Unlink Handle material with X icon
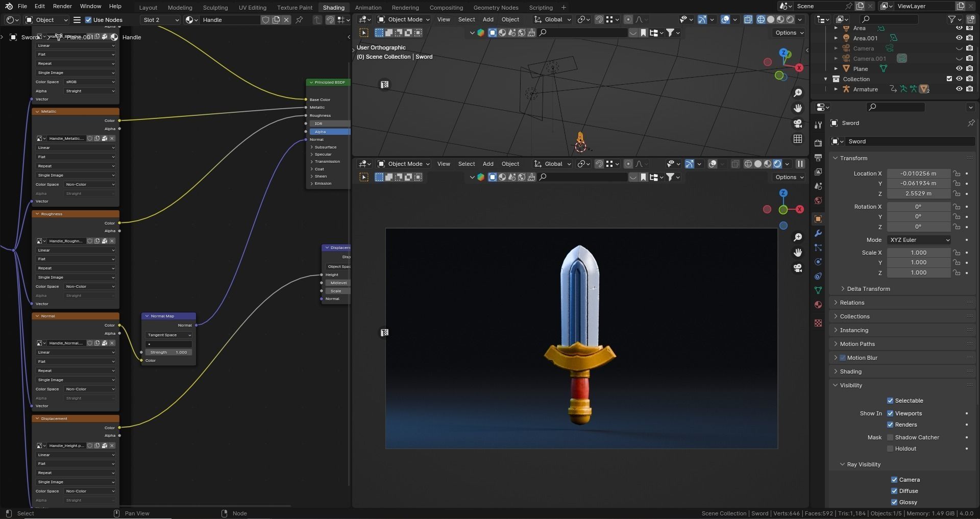Screen dimensions: 980x519 (x=286, y=20)
